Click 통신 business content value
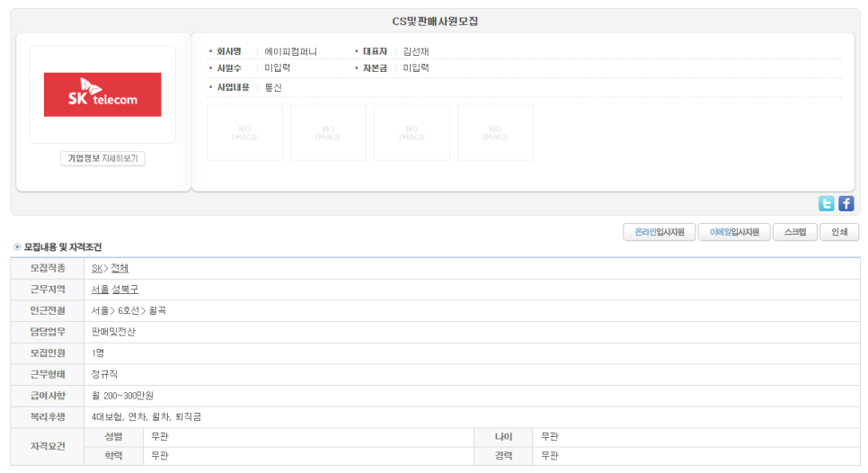Image resolution: width=868 pixels, height=473 pixels. click(273, 87)
